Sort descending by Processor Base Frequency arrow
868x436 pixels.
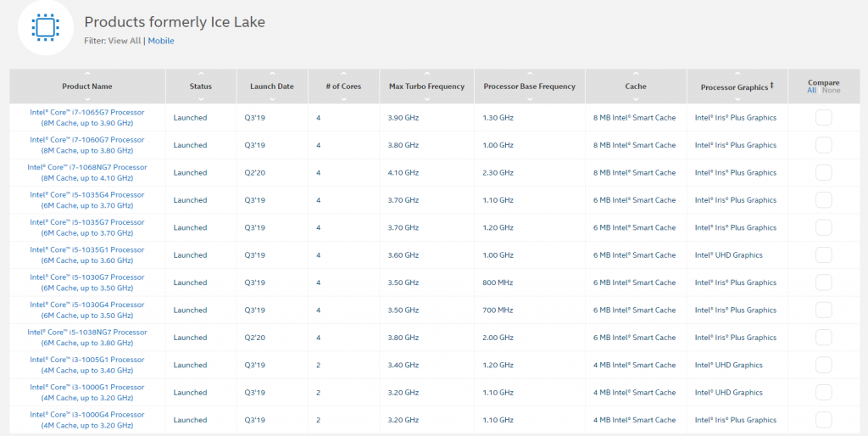click(529, 99)
